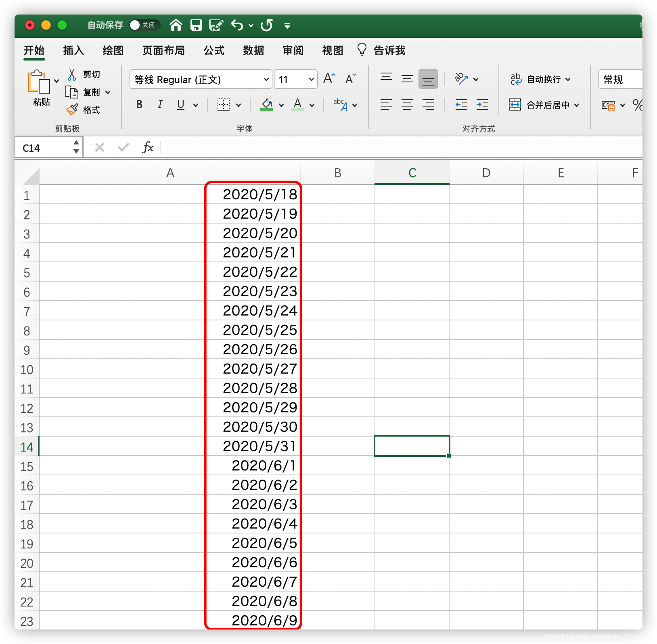Open the 审阅 tab

point(293,50)
